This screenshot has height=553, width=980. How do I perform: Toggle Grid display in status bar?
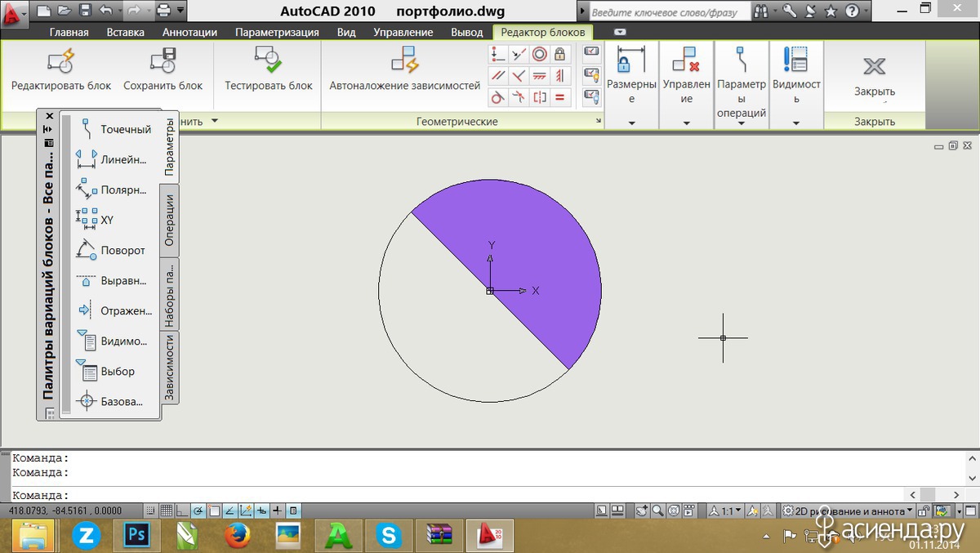tap(166, 511)
